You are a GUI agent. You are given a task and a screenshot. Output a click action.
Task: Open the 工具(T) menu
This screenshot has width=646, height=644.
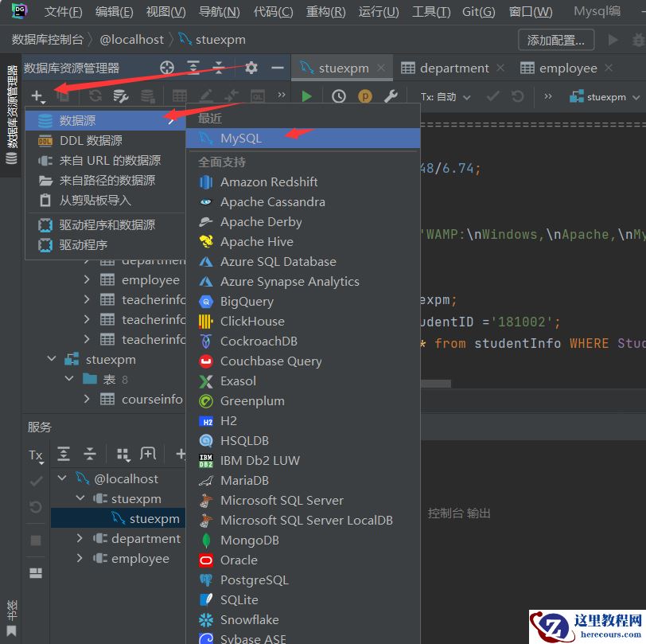[x=431, y=12]
